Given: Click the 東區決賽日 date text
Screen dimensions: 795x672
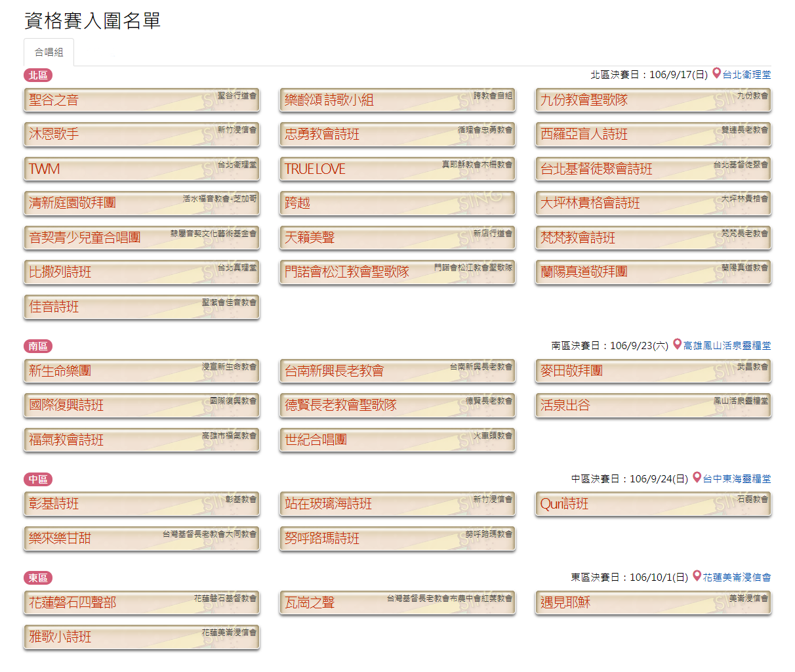Looking at the screenshot, I should [x=630, y=577].
